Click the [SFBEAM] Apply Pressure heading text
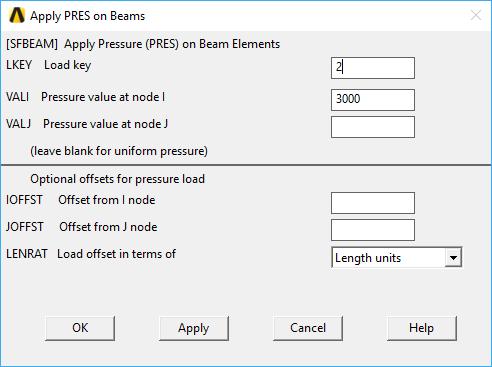 pos(143,44)
